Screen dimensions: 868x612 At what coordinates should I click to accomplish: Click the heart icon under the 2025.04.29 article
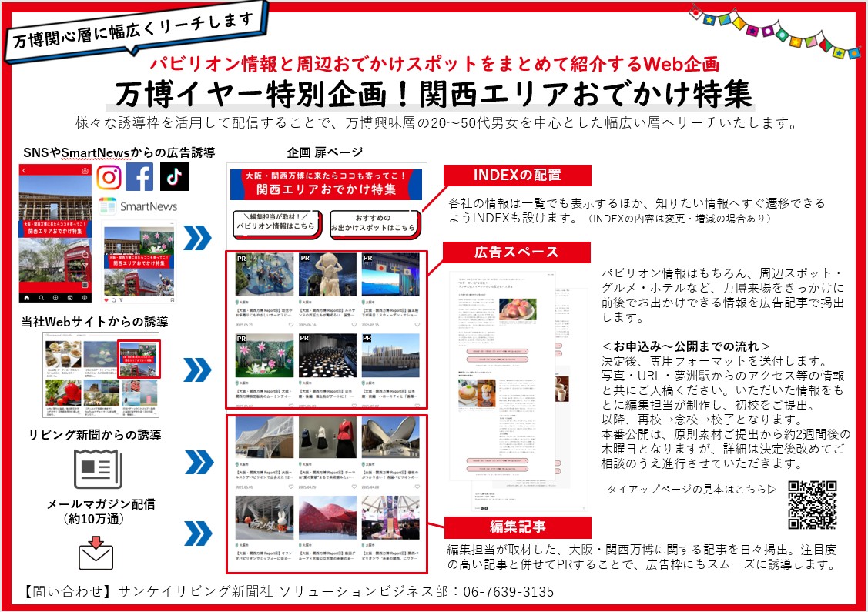354,487
